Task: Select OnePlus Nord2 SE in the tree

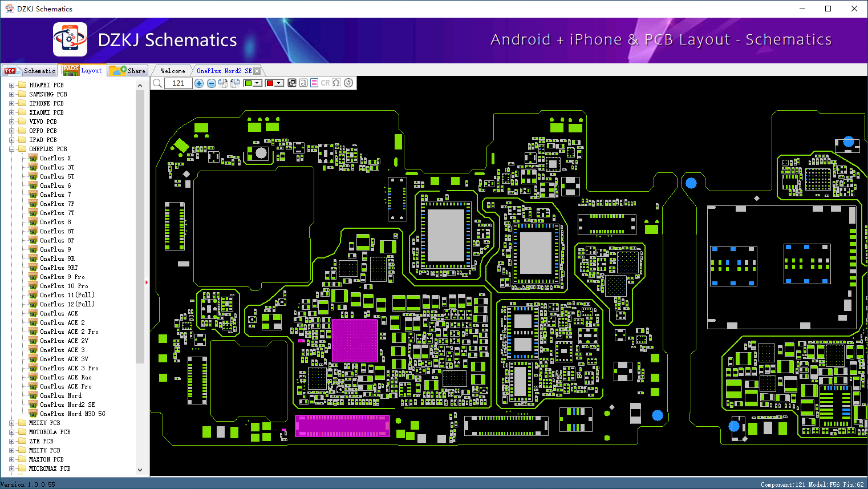Action: pos(67,405)
